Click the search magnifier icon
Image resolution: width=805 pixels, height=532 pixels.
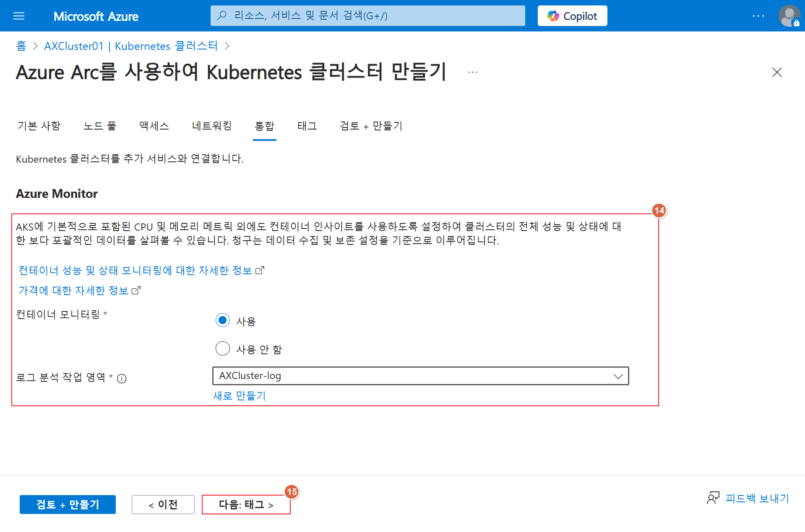pos(222,16)
